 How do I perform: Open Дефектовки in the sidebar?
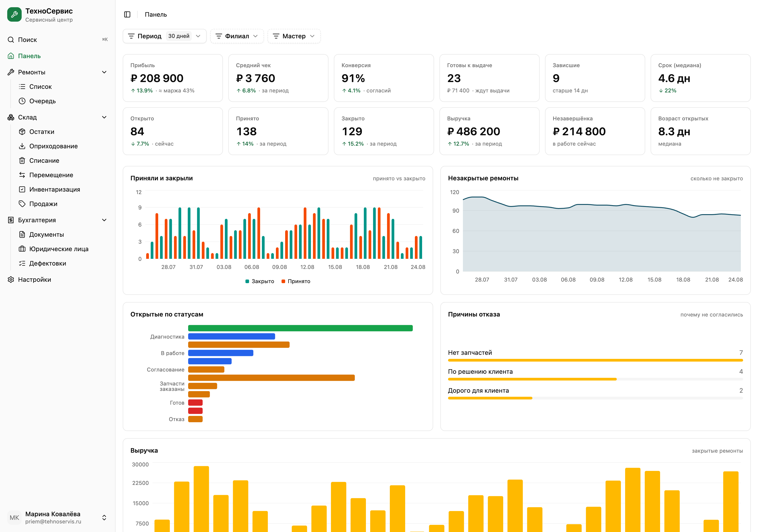(x=63, y=263)
